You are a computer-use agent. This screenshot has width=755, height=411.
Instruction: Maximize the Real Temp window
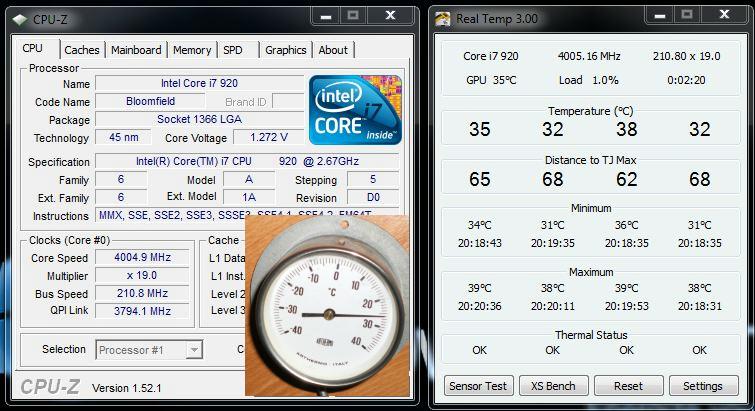click(x=687, y=15)
